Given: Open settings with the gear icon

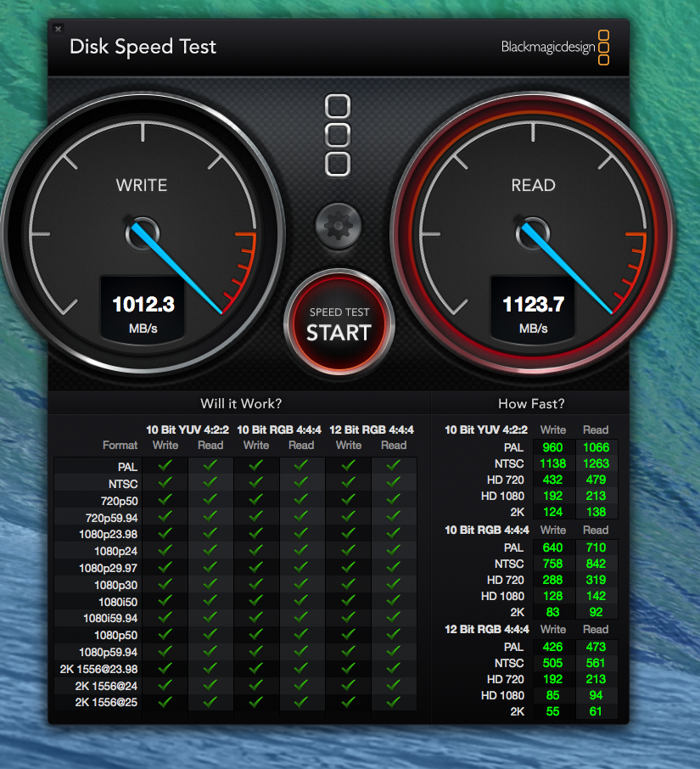Looking at the screenshot, I should tap(339, 226).
